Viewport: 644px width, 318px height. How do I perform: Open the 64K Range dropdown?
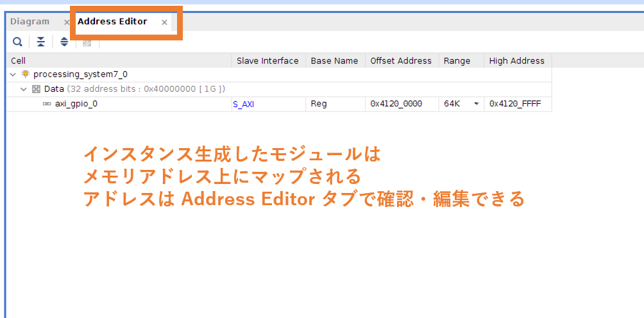tap(477, 105)
